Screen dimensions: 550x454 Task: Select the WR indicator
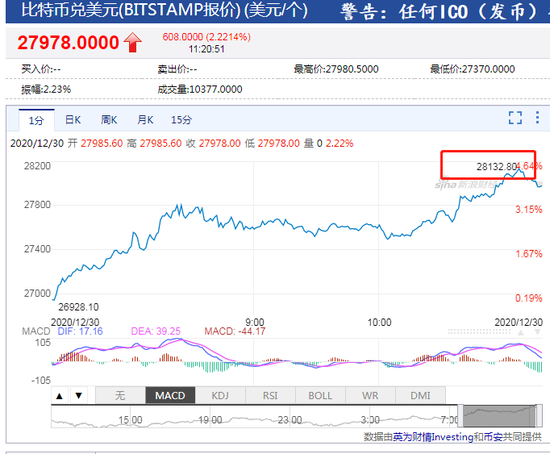370,396
